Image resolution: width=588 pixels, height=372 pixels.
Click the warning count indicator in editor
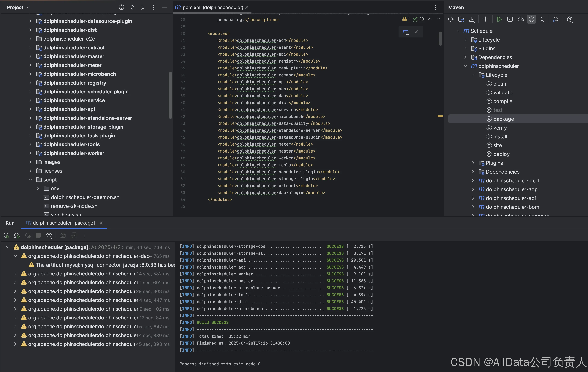[406, 19]
